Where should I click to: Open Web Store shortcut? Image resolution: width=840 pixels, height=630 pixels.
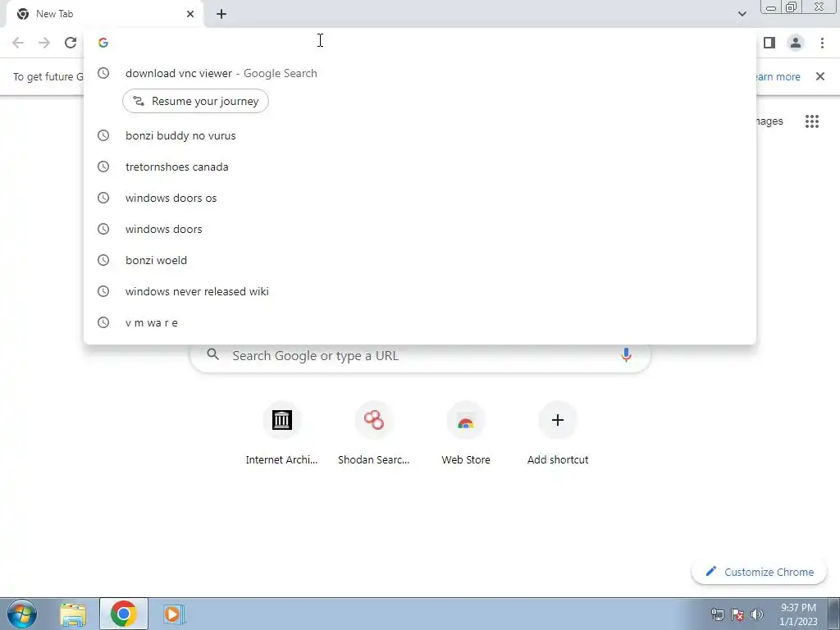click(466, 433)
